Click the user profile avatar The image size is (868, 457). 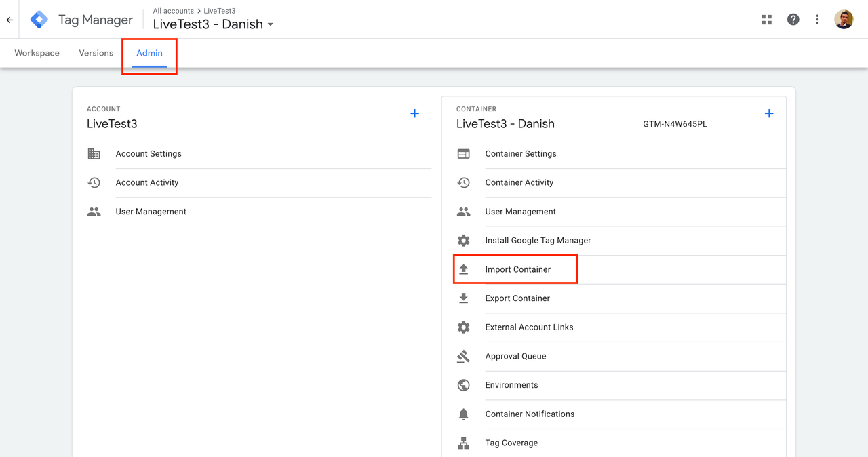[x=844, y=20]
